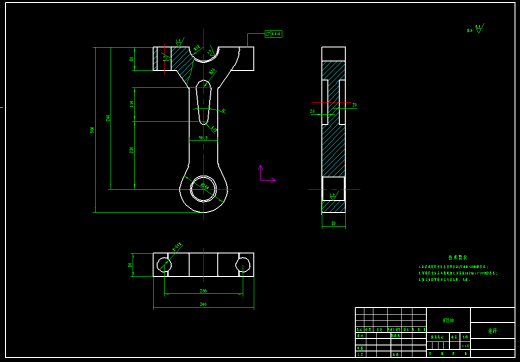Pick the roughness symbol on front view's top face
Viewport: 520px width, 362px height.
pyautogui.click(x=180, y=42)
